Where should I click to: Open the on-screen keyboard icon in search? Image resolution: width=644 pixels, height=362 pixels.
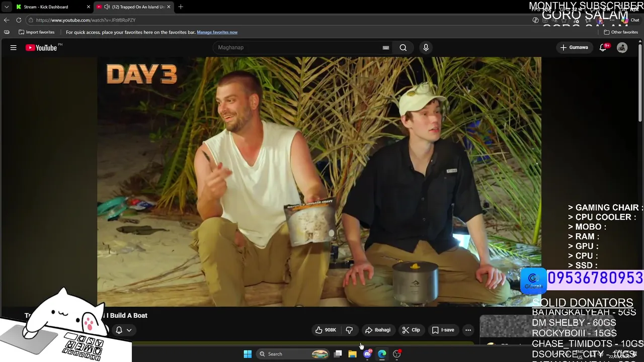(x=386, y=47)
